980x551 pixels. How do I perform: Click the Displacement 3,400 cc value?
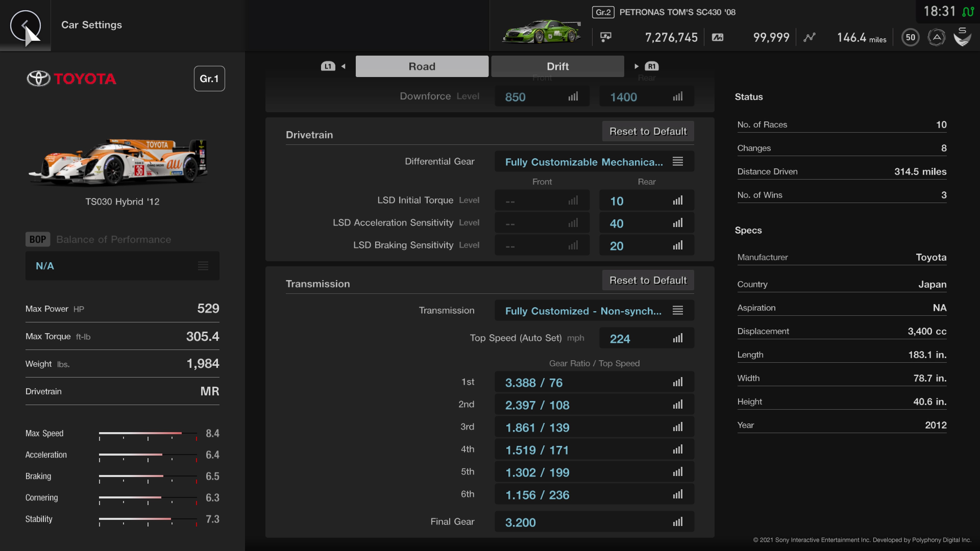tap(927, 331)
